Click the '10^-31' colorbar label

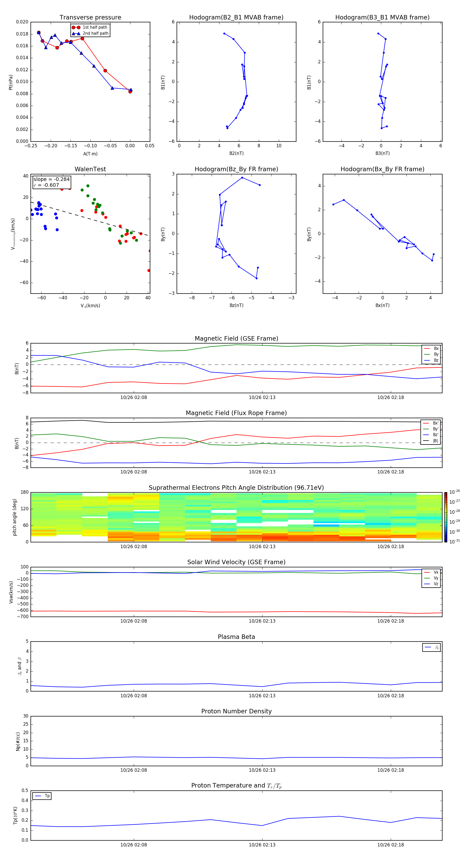(x=455, y=542)
